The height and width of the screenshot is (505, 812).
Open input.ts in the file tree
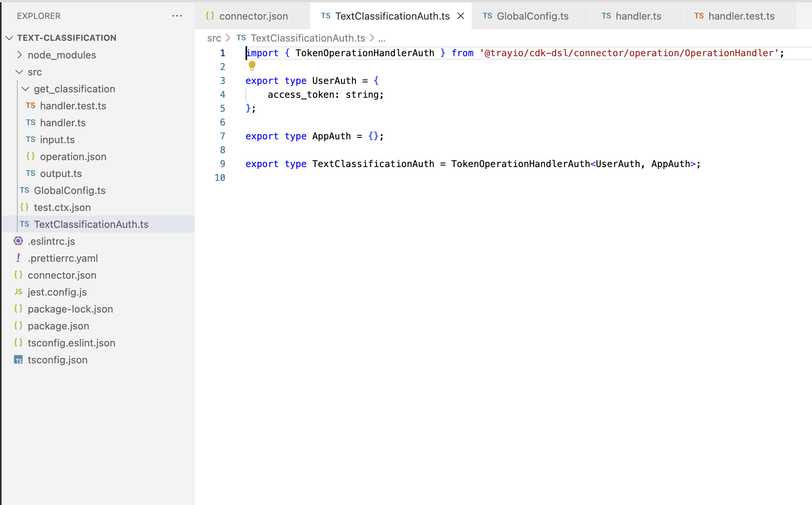(x=57, y=140)
